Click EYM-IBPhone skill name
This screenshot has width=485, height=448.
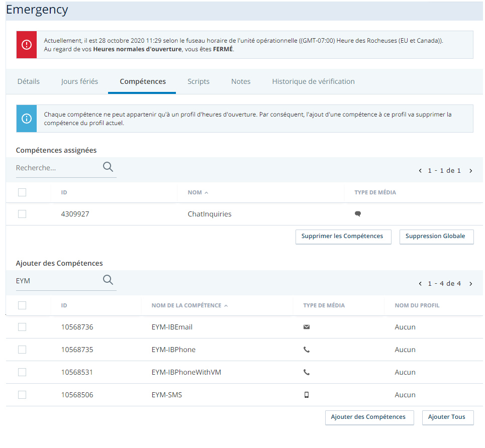[173, 350]
